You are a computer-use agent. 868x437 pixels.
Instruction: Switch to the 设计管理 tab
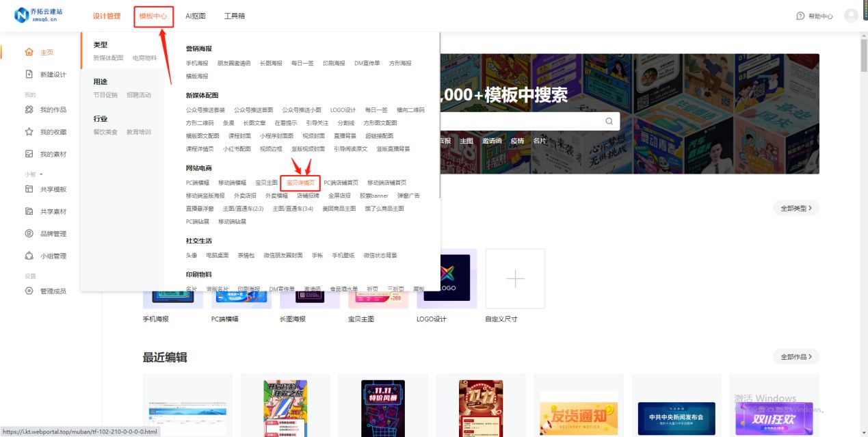(x=107, y=15)
